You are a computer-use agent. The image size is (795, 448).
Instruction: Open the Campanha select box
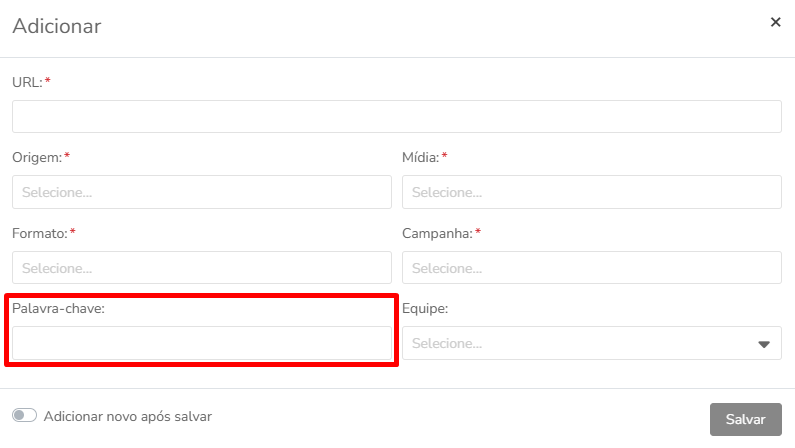tap(592, 268)
